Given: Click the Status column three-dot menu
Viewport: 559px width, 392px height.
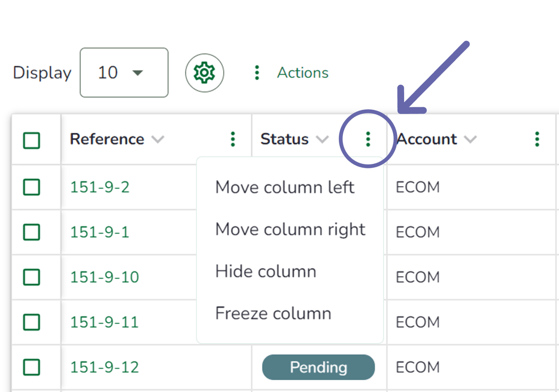Looking at the screenshot, I should 368,139.
